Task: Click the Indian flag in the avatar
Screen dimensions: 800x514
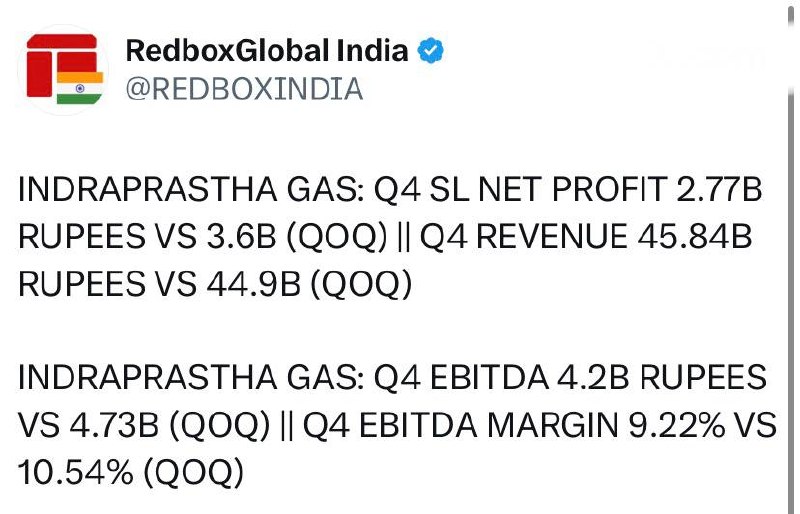Action: pyautogui.click(x=80, y=88)
